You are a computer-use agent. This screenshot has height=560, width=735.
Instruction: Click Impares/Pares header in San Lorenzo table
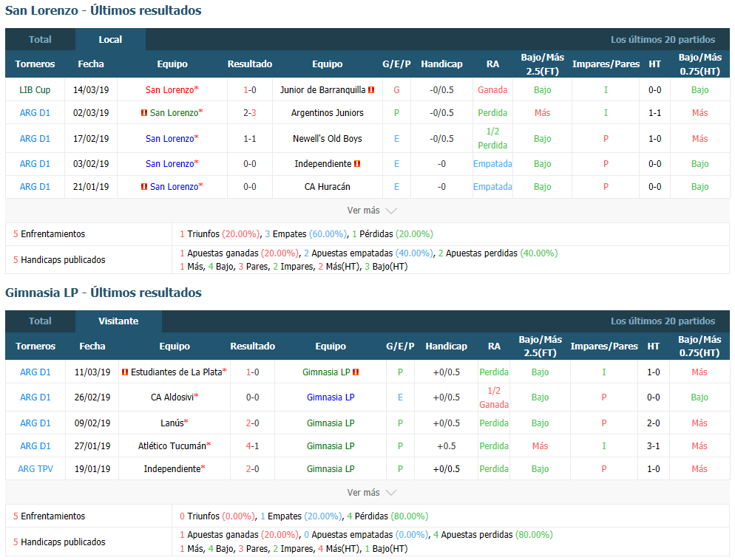(x=606, y=64)
